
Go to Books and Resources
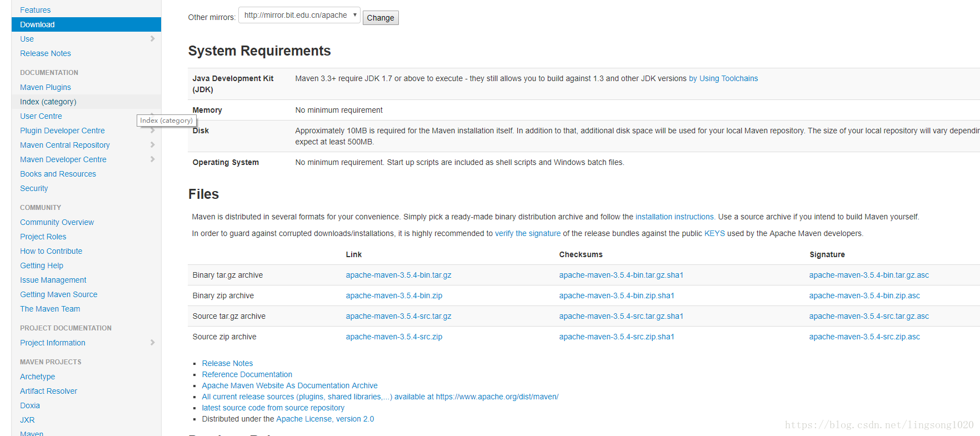pos(58,174)
